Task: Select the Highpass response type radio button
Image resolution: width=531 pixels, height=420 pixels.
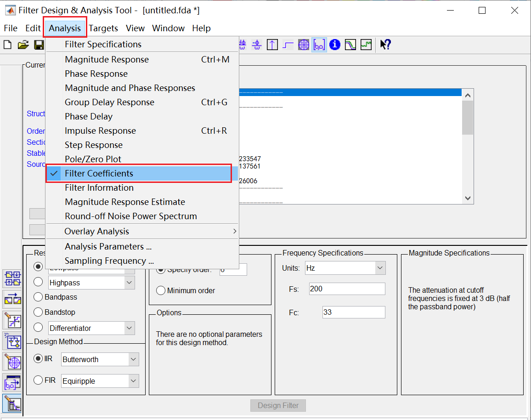Action: coord(38,282)
